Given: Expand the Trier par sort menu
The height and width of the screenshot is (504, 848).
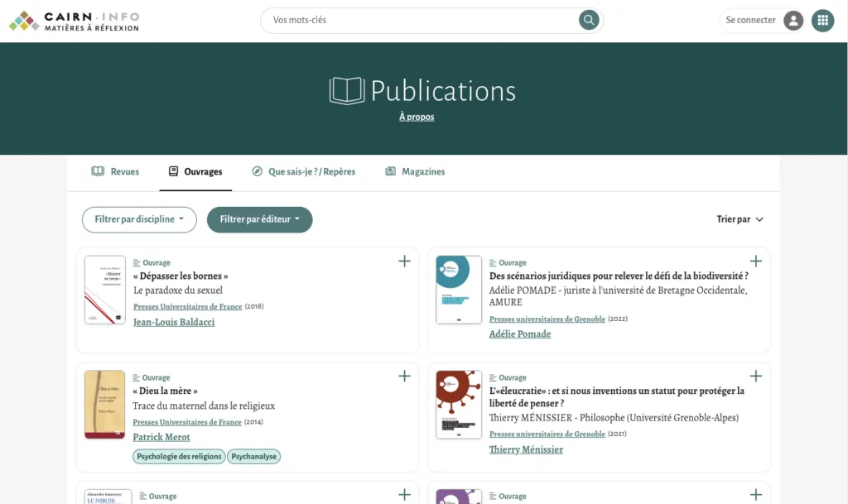Looking at the screenshot, I should click(740, 219).
